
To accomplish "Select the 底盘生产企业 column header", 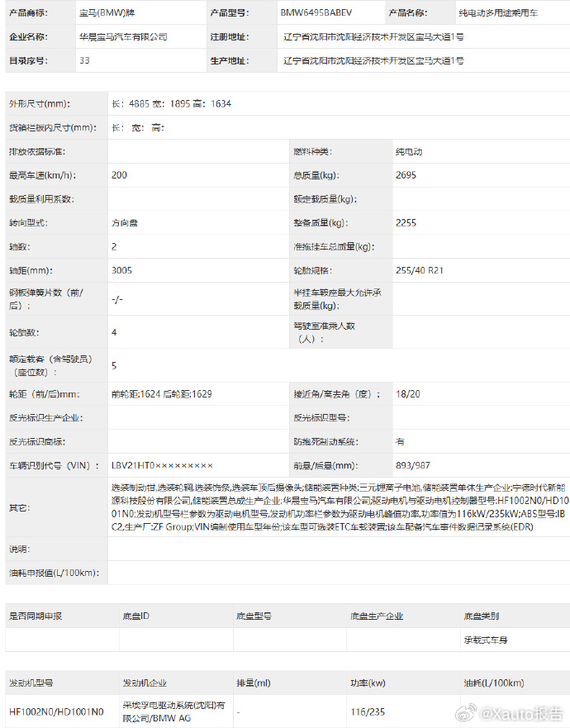I will (377, 616).
